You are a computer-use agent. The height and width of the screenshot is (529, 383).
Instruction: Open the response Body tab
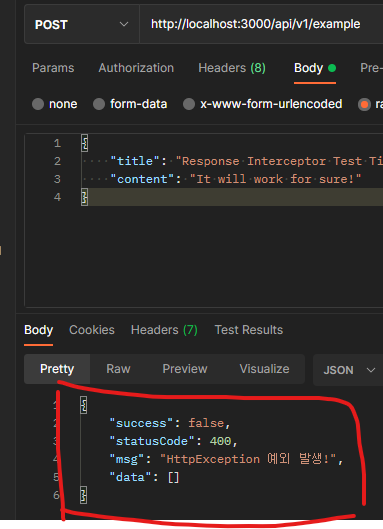coord(38,330)
